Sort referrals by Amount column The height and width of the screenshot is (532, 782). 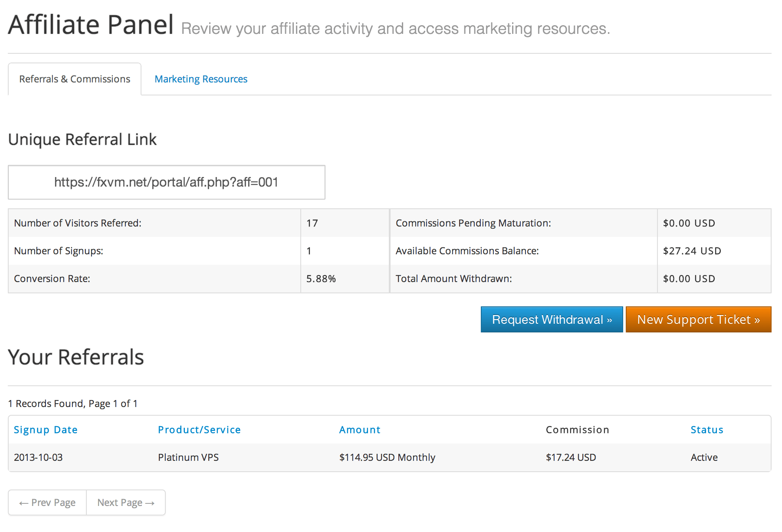point(360,430)
